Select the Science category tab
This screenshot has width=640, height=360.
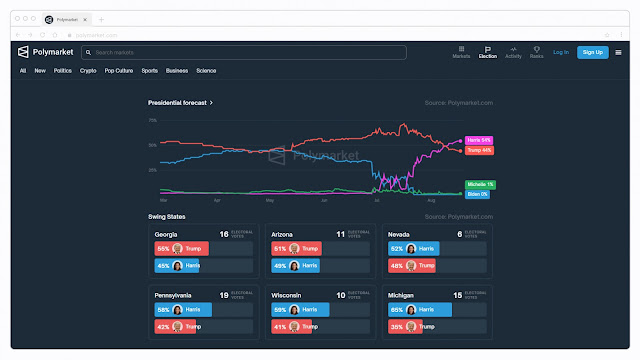click(206, 71)
